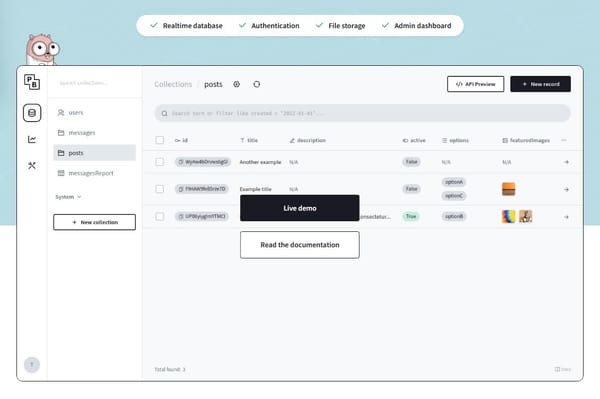Click the True active badge
This screenshot has width=600, height=399.
coord(411,217)
